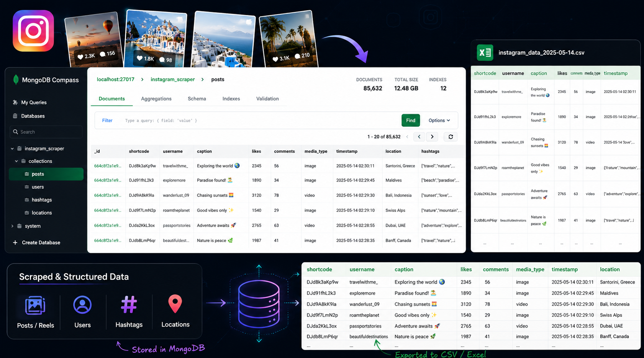Image resolution: width=644 pixels, height=358 pixels.
Task: Click the Users profile icon
Action: 82,305
